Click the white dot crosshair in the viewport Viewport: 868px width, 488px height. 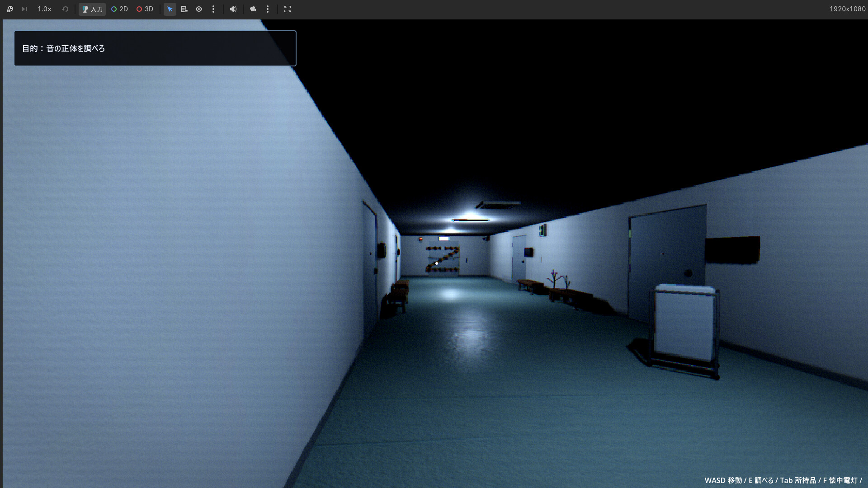(437, 263)
